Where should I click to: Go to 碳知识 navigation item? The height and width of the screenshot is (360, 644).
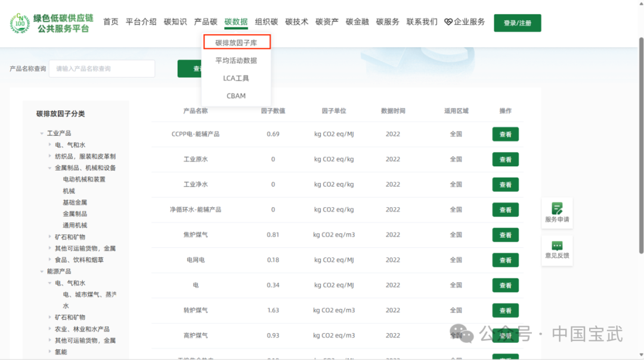pyautogui.click(x=175, y=22)
